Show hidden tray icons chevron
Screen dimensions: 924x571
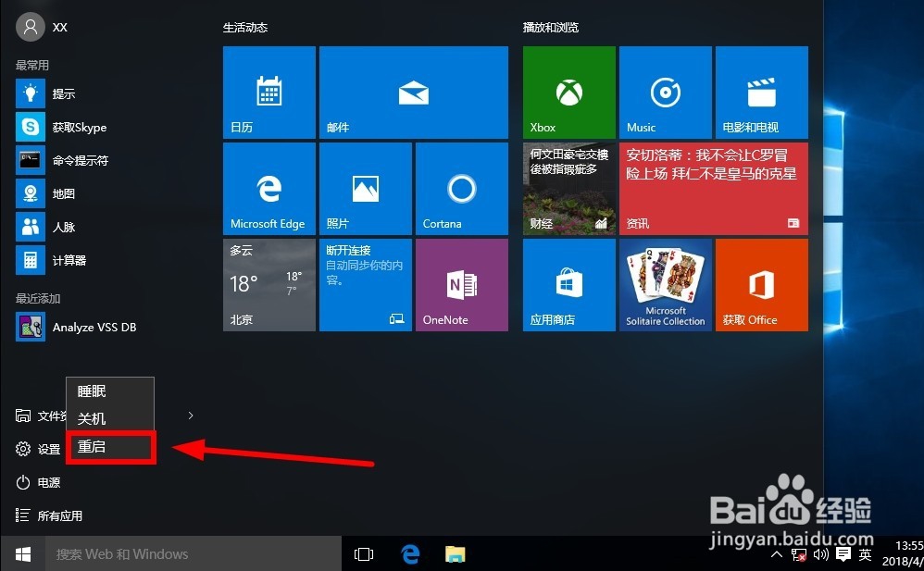point(777,554)
